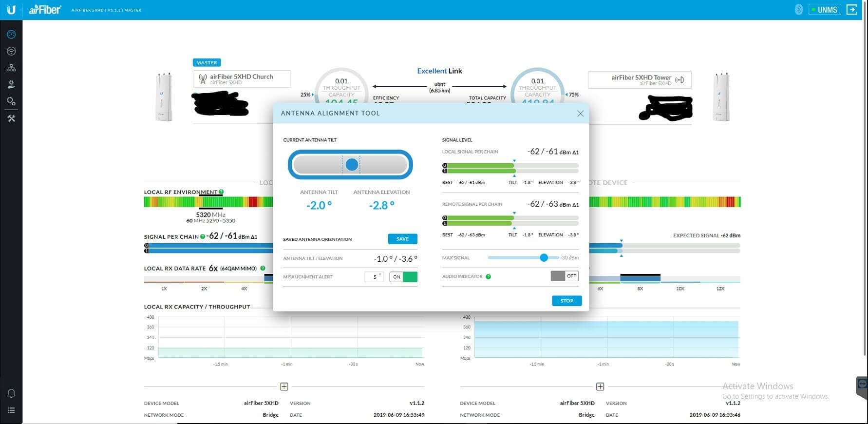The image size is (868, 424).
Task: Click the Audio Indicator help icon
Action: (488, 277)
